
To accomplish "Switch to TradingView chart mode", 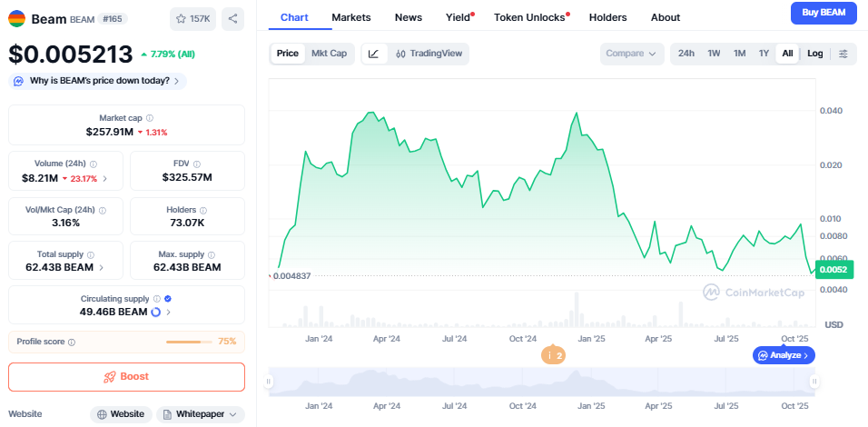I will click(429, 54).
